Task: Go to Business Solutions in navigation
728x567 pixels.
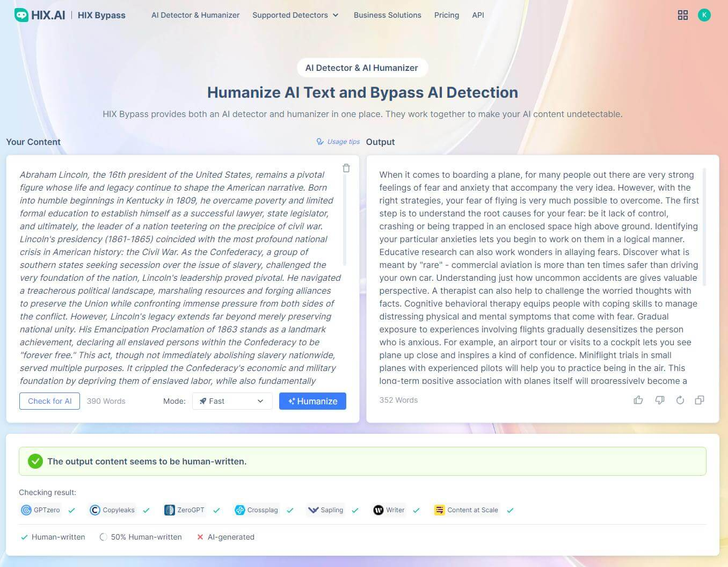Action: point(387,15)
